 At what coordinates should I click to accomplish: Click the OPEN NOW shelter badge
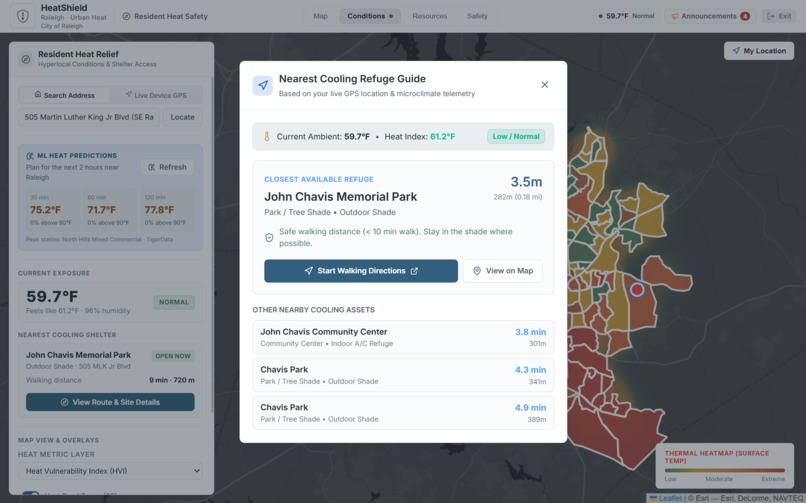coord(173,356)
